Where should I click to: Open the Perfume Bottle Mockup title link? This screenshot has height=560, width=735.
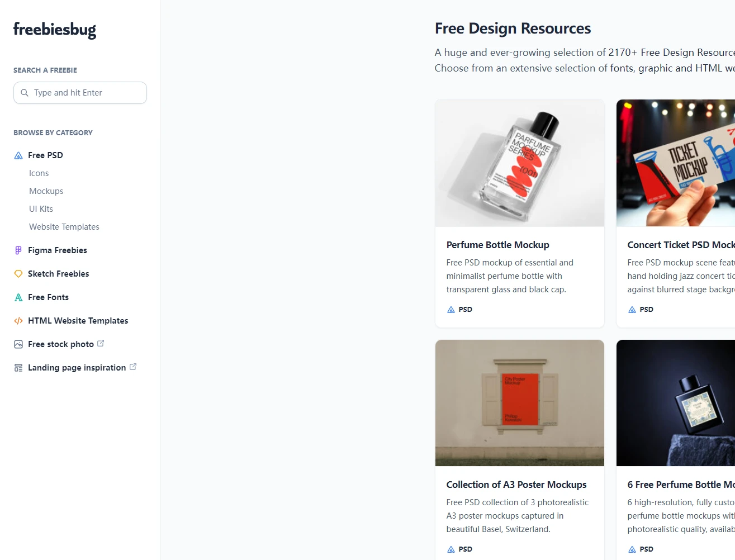(497, 245)
